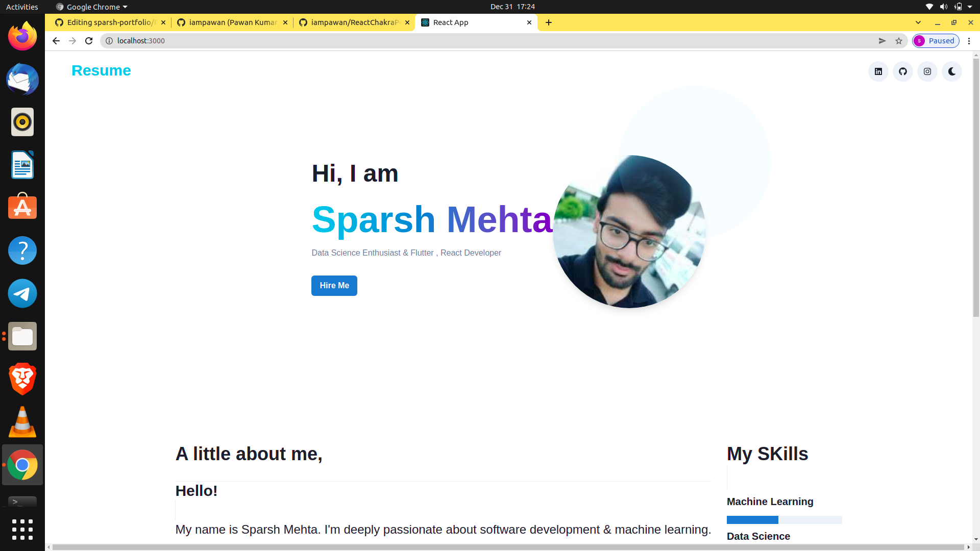Click the Machine Learning progress bar
This screenshot has height=551, width=980.
coord(785,519)
